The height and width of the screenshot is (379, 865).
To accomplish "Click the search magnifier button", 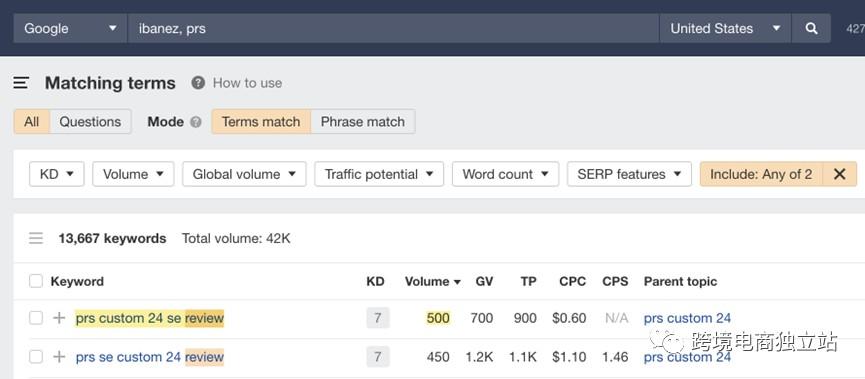I will pos(811,29).
